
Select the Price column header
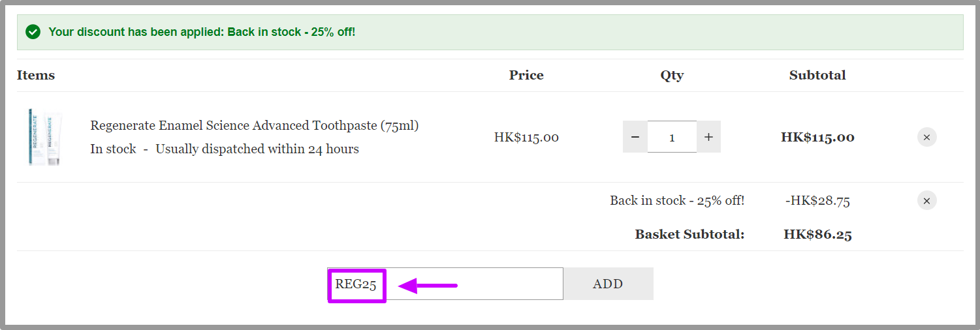(526, 75)
